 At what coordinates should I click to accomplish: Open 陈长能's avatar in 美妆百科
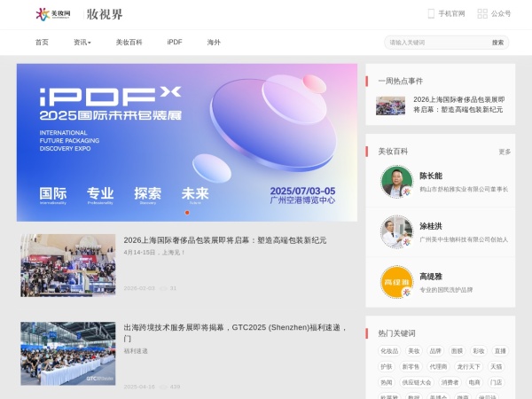[x=396, y=182]
